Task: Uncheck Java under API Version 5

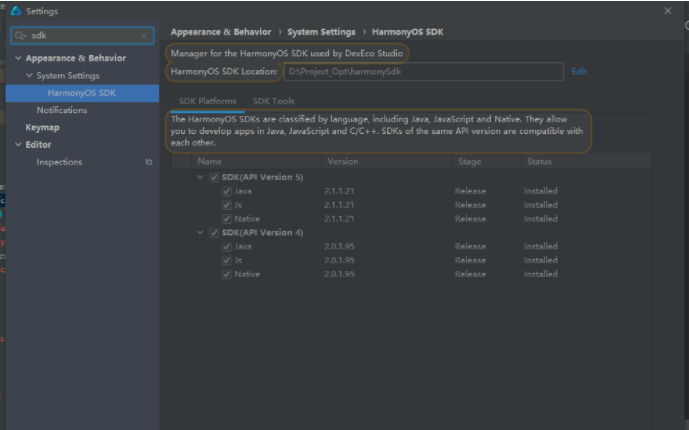Action: [x=227, y=191]
